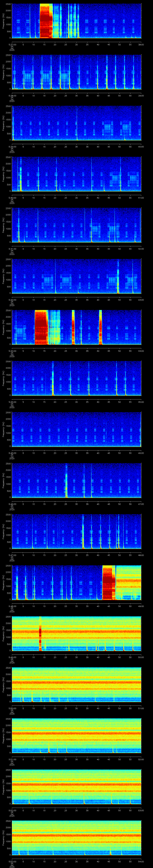Select the spectrogram panel starting at 5:38:00
Image resolution: width=153 pixels, height=868 pixels.
pos(76,72)
